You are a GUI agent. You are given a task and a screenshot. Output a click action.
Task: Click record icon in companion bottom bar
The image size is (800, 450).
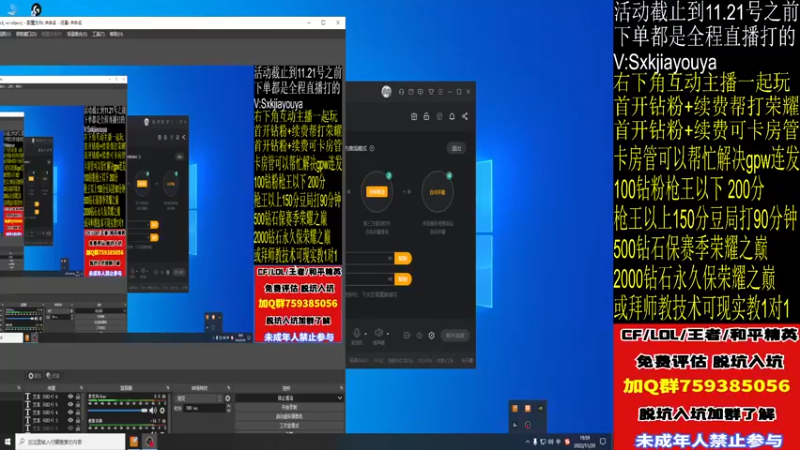[x=419, y=335]
